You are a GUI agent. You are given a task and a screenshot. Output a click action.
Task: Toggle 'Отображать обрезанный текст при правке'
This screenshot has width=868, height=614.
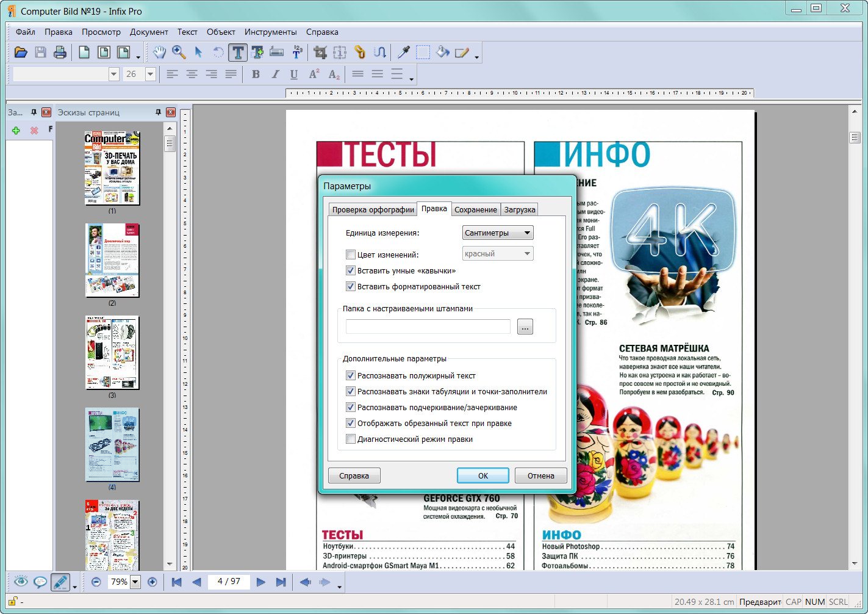tap(351, 423)
